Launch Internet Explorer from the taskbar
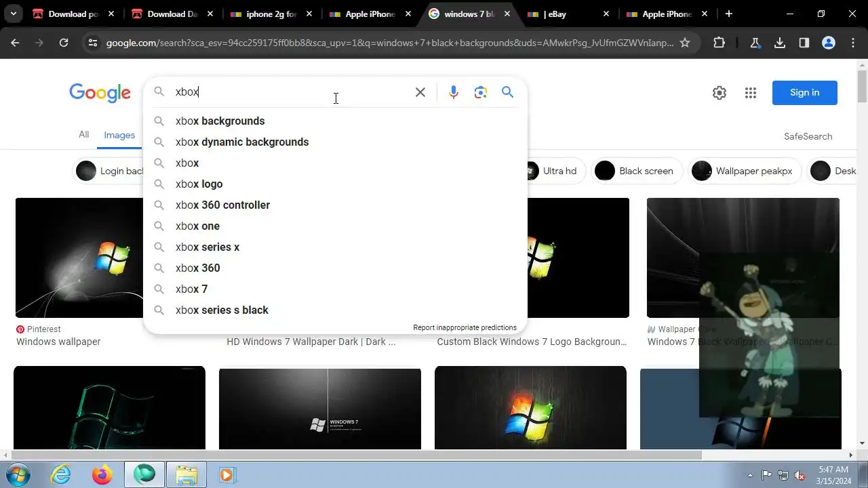Screen dimensions: 868x488 point(61,474)
